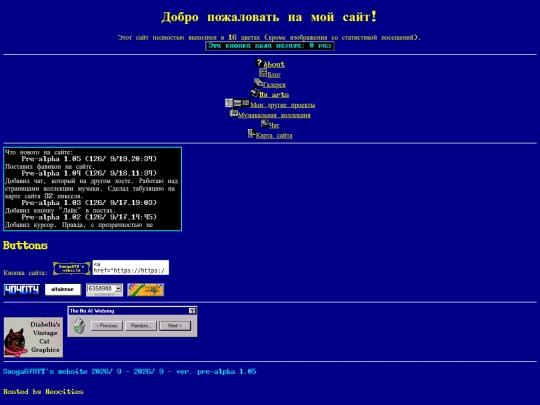540x405 pixels.
Task: Click the 'Pre-alpha 1.04' changelog entry
Action: coord(89,173)
